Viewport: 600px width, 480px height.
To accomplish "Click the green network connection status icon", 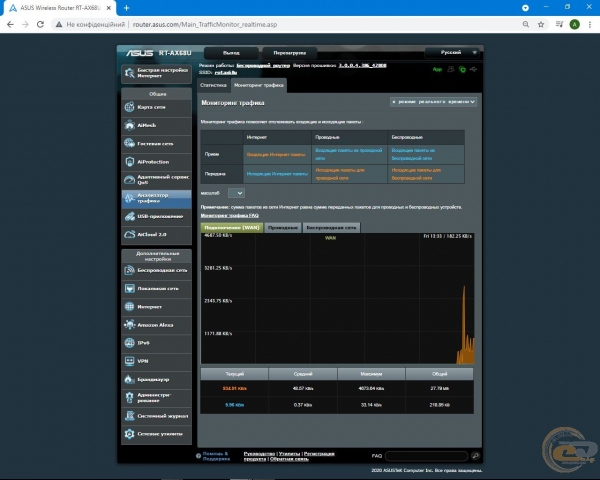I will [x=462, y=69].
